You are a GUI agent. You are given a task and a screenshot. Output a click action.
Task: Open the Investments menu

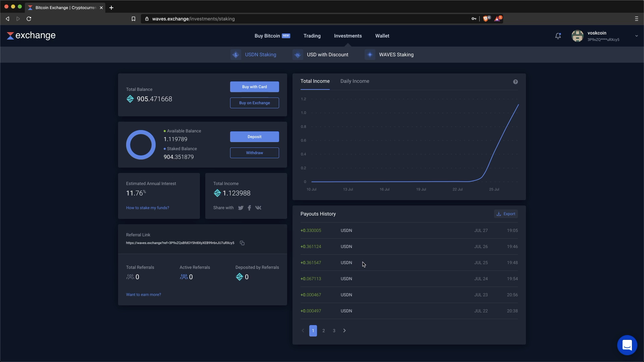pos(348,36)
